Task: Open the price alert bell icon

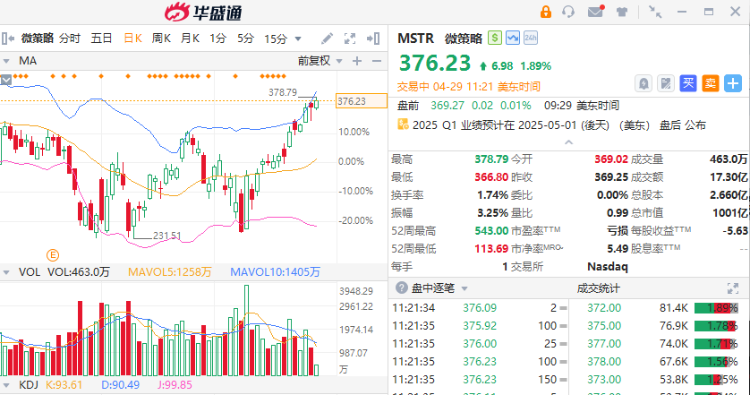Action: 644,84
